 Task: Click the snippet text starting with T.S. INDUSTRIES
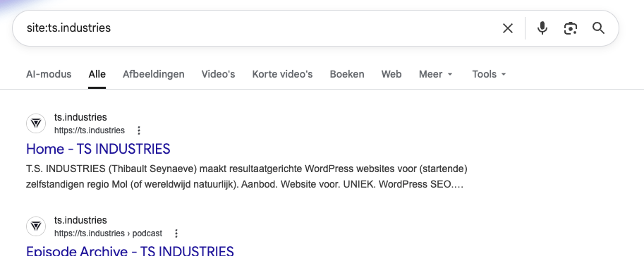(246, 177)
